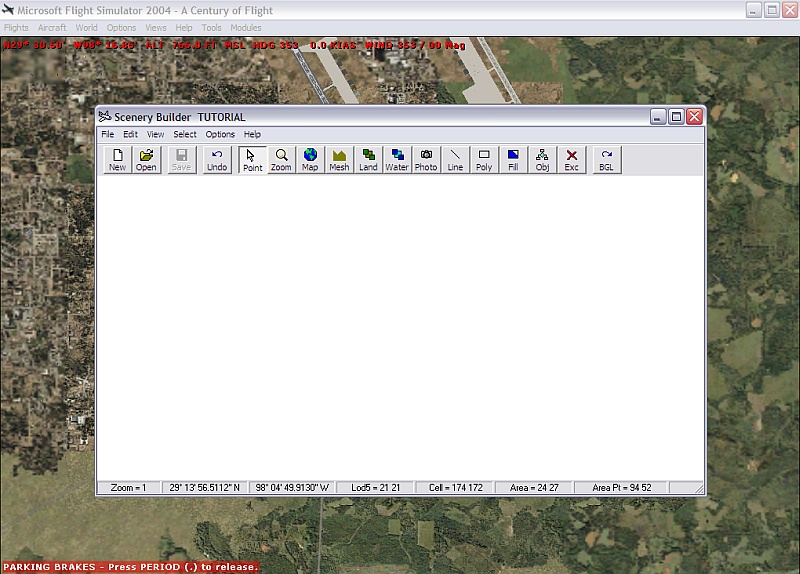Open a file with Open icon
800x574 pixels.
coord(146,160)
